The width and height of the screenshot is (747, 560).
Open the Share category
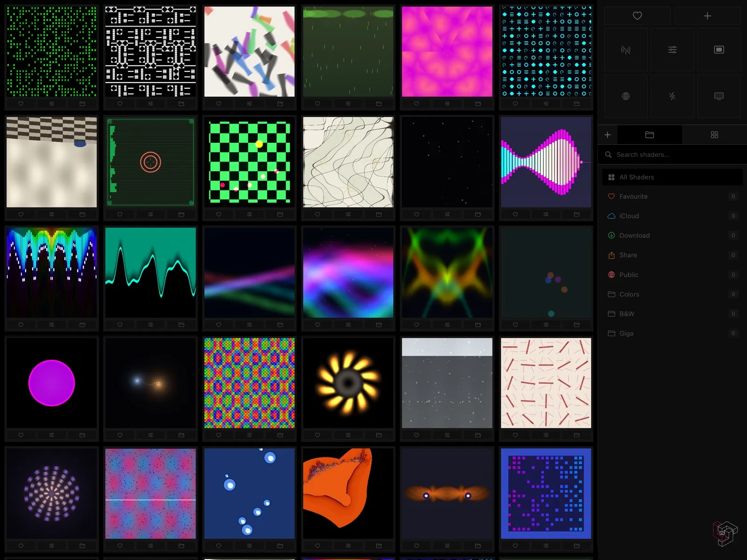[672, 255]
